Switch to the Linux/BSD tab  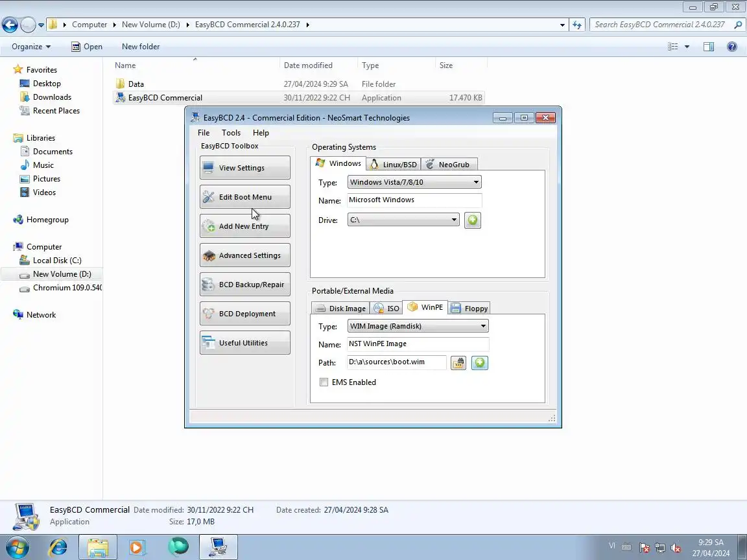click(394, 164)
